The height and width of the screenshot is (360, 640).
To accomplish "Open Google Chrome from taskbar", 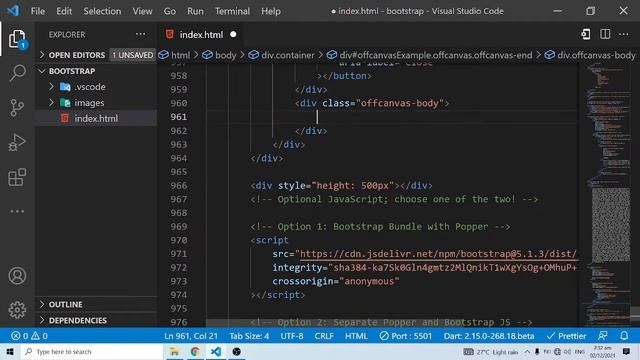I will pos(195,351).
